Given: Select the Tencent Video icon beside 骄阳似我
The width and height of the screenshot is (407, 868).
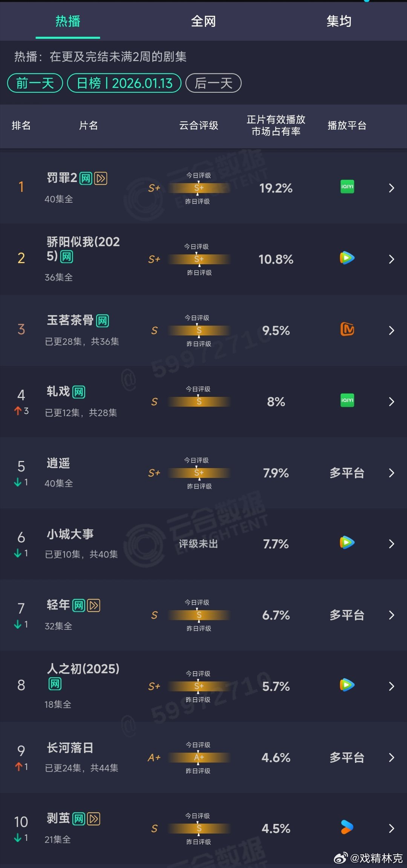Looking at the screenshot, I should [346, 258].
